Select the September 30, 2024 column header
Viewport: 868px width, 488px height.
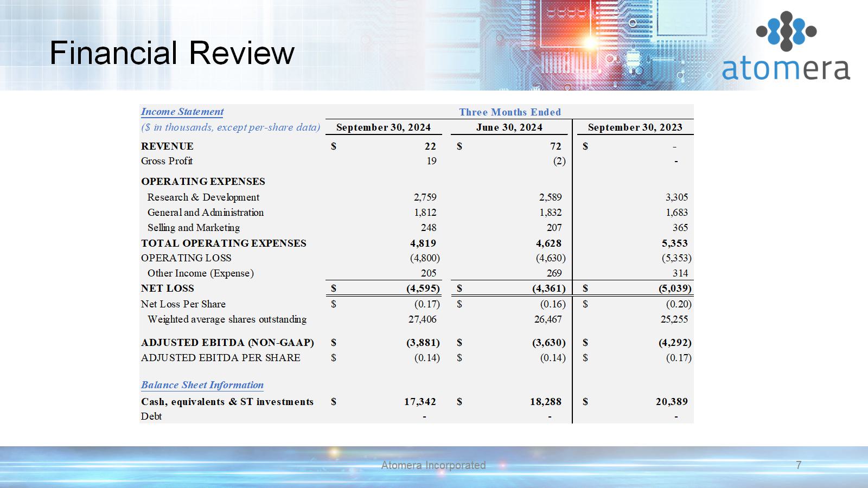point(383,127)
